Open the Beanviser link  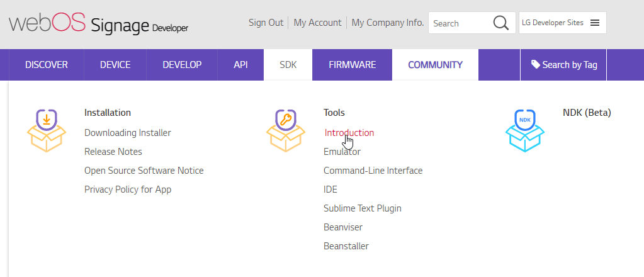pyautogui.click(x=343, y=227)
